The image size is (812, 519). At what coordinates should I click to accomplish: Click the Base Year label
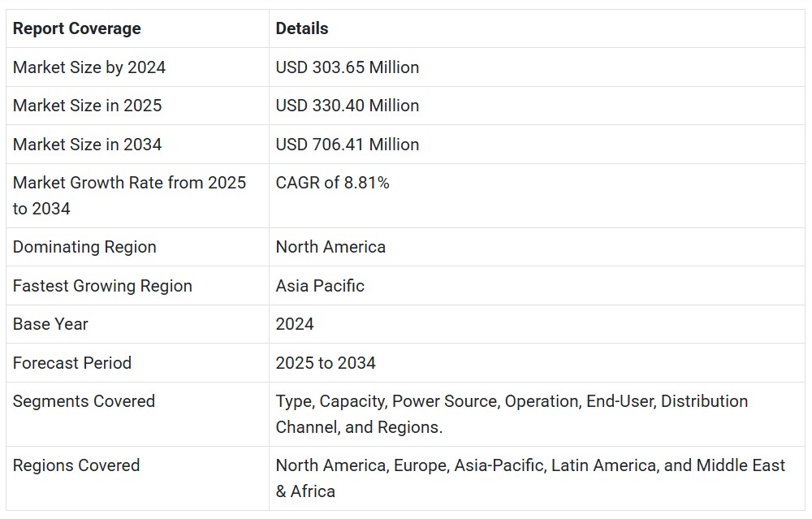[x=50, y=324]
